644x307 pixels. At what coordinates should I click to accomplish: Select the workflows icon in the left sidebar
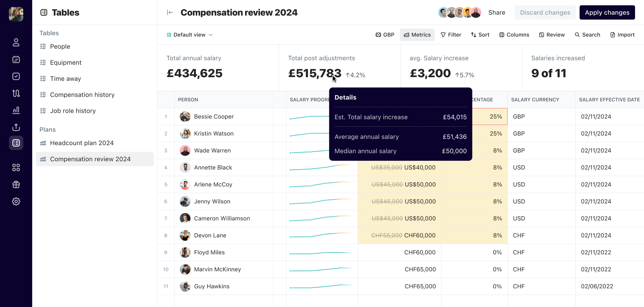pyautogui.click(x=16, y=93)
